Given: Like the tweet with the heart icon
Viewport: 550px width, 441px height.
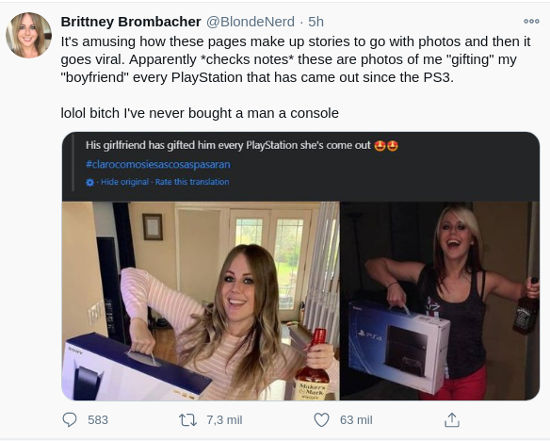Looking at the screenshot, I should point(321,420).
